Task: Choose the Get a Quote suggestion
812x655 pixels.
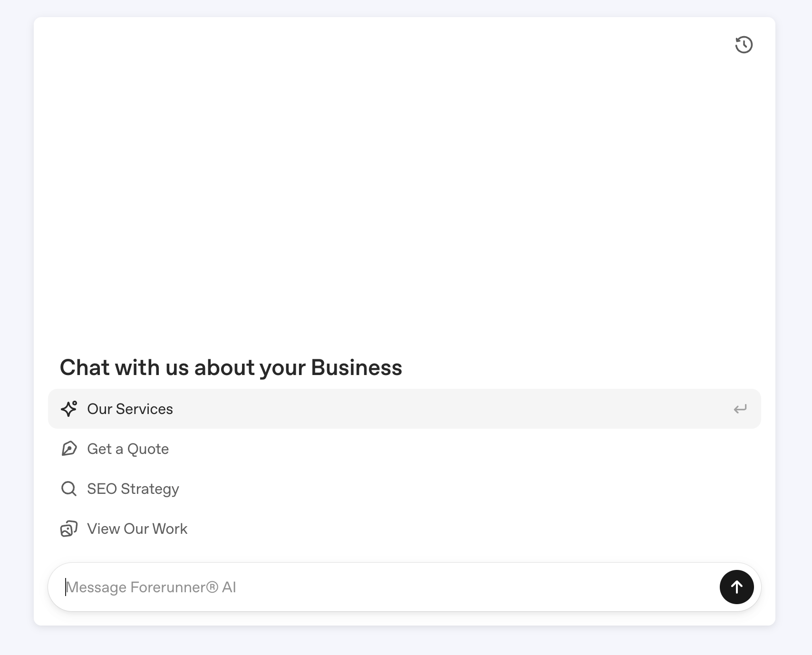Action: coord(128,449)
